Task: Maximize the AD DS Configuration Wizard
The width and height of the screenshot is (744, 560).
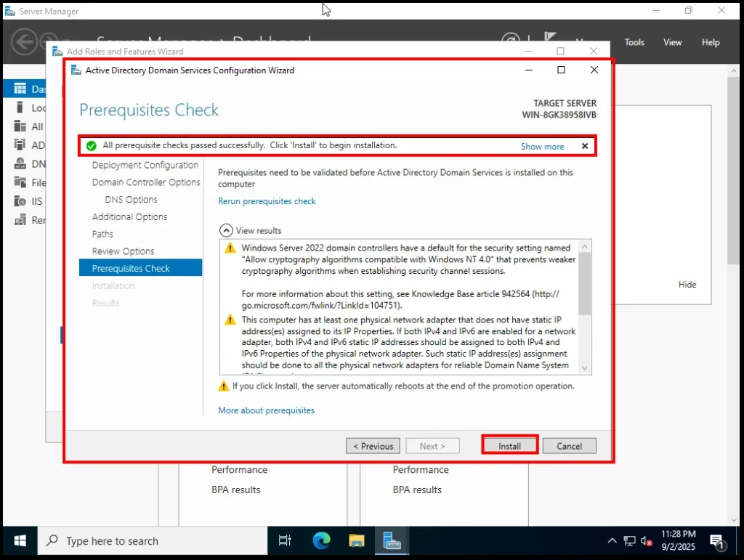Action: pos(561,70)
